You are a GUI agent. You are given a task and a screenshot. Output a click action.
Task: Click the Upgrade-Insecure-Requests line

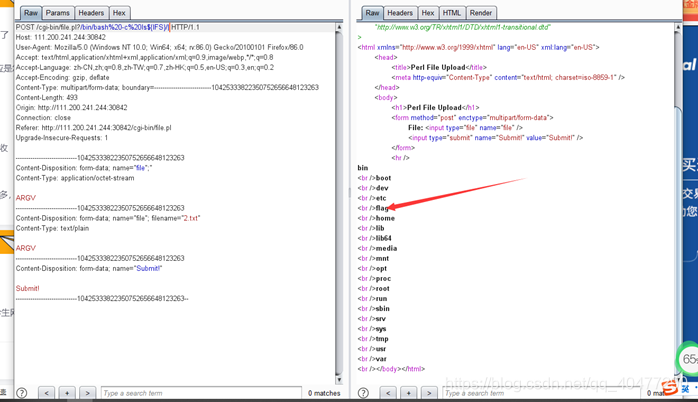(x=62, y=138)
